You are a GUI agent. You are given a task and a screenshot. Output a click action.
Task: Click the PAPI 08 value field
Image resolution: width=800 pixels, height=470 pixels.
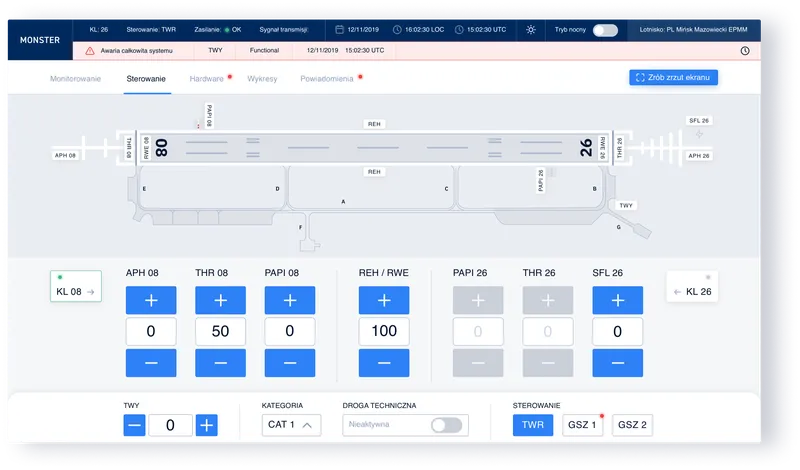(x=290, y=331)
